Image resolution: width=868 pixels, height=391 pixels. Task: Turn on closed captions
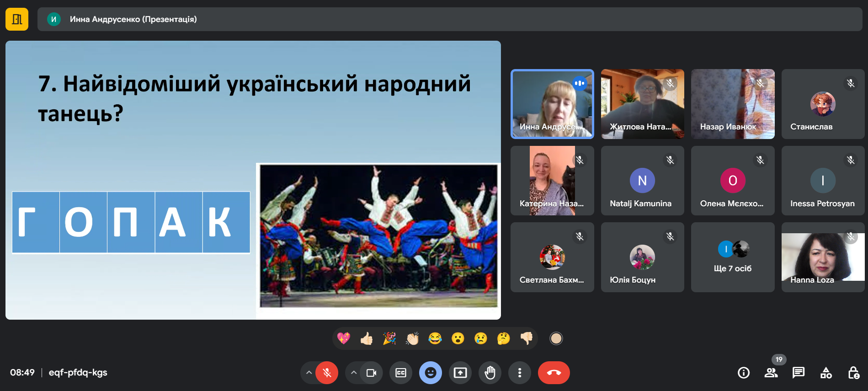[x=401, y=373]
